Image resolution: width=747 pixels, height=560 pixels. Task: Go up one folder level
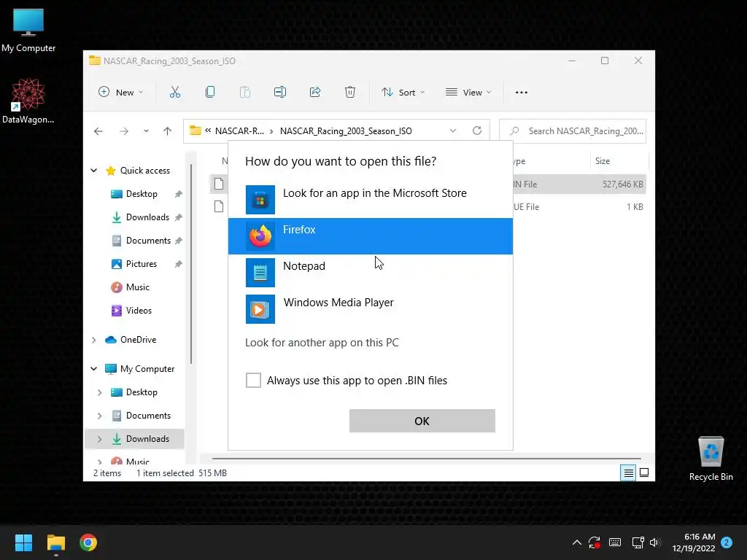coord(167,131)
